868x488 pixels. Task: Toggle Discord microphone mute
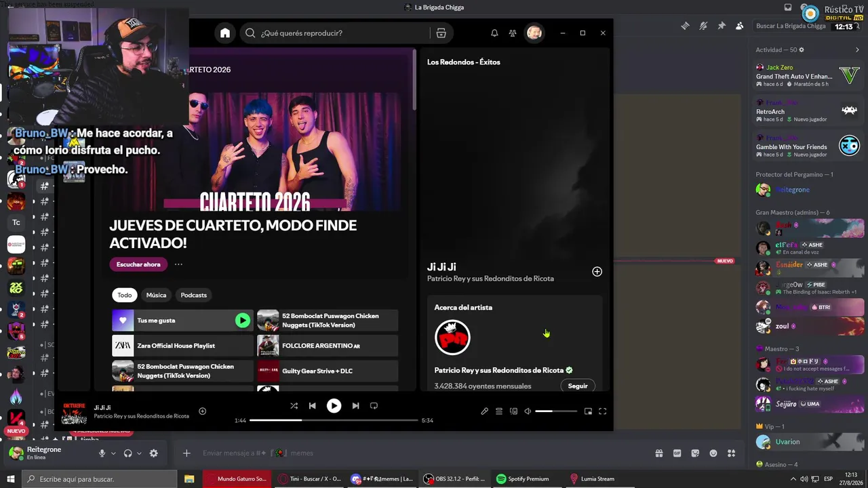coord(102,453)
